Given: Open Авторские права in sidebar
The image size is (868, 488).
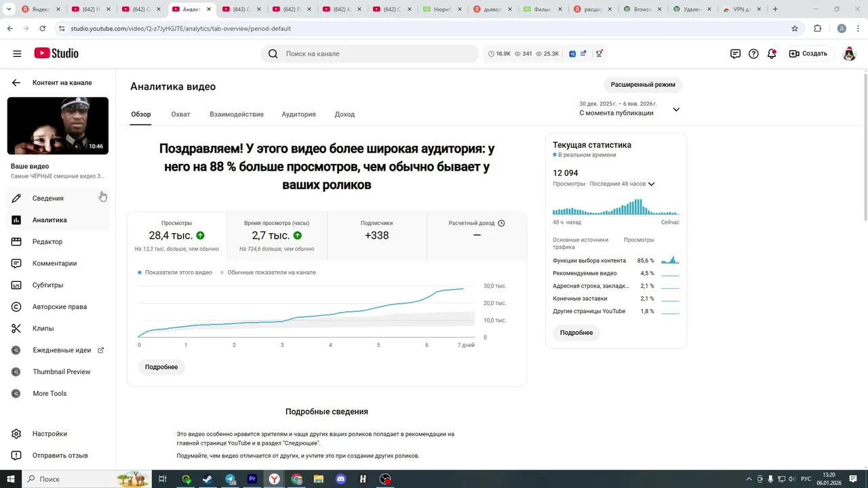Looking at the screenshot, I should (58, 306).
